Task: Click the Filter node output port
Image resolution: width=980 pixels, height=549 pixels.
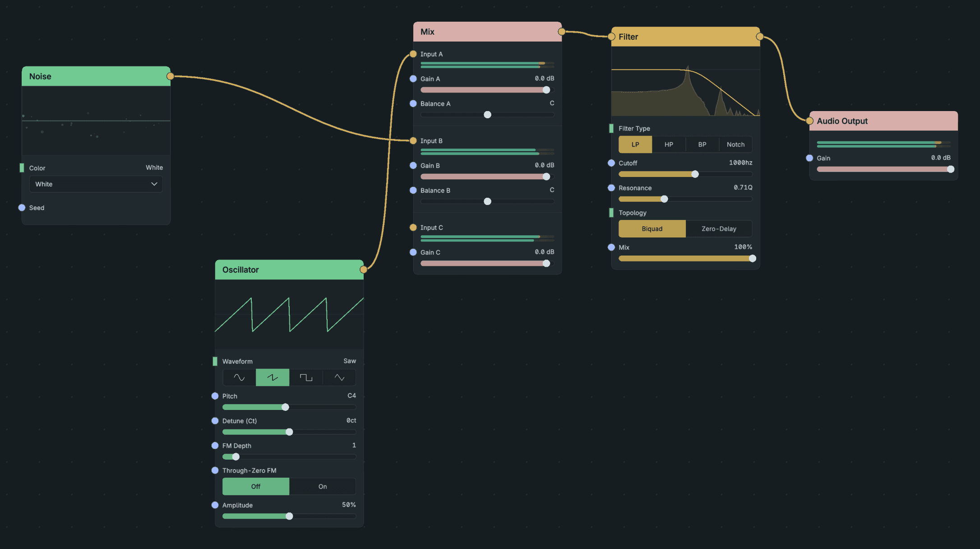Action: [760, 37]
